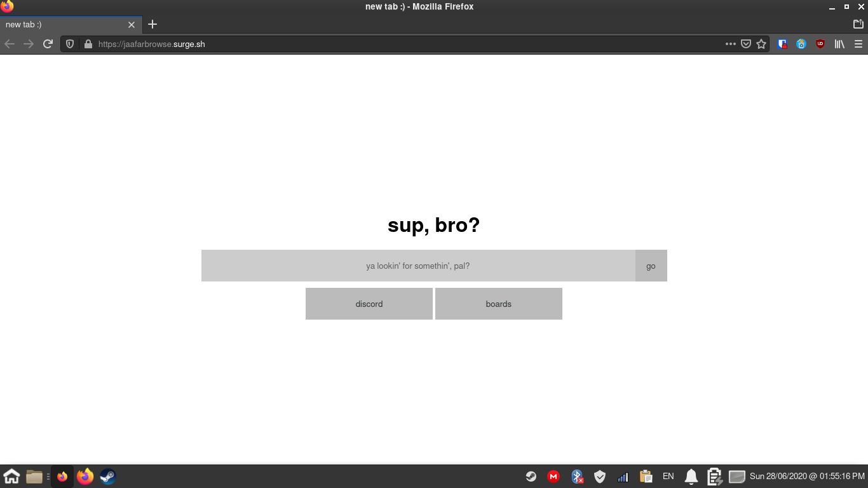
Task: Open the Firefox hamburger menu
Action: (858, 44)
